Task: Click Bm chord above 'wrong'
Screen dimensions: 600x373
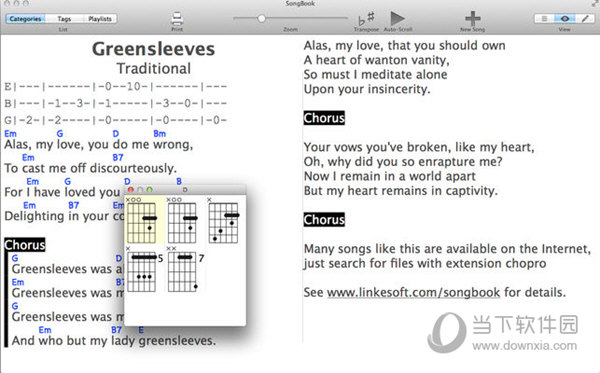Action: coord(160,134)
